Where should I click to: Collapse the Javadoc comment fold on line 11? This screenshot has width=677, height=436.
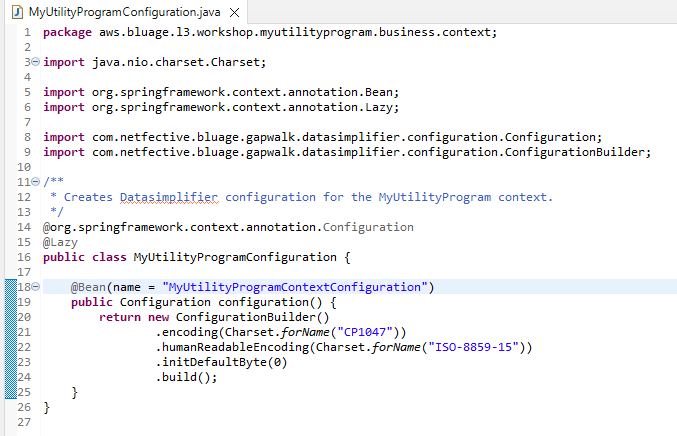pos(36,182)
